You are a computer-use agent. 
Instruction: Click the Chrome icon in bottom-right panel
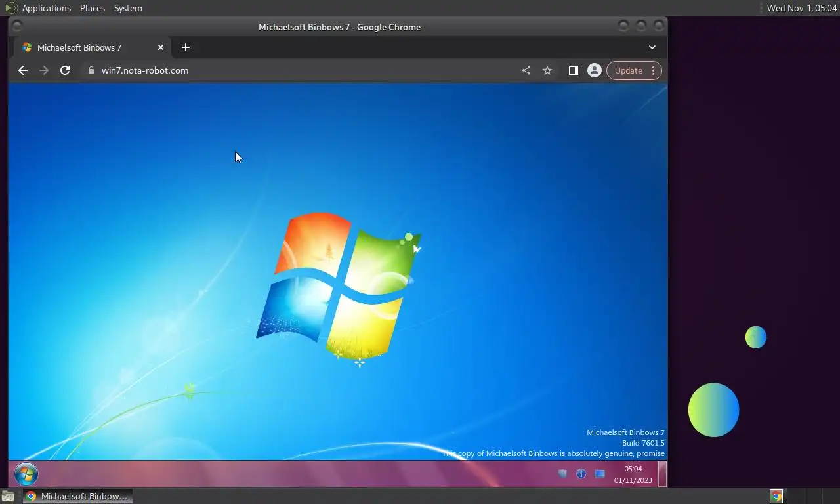click(776, 496)
